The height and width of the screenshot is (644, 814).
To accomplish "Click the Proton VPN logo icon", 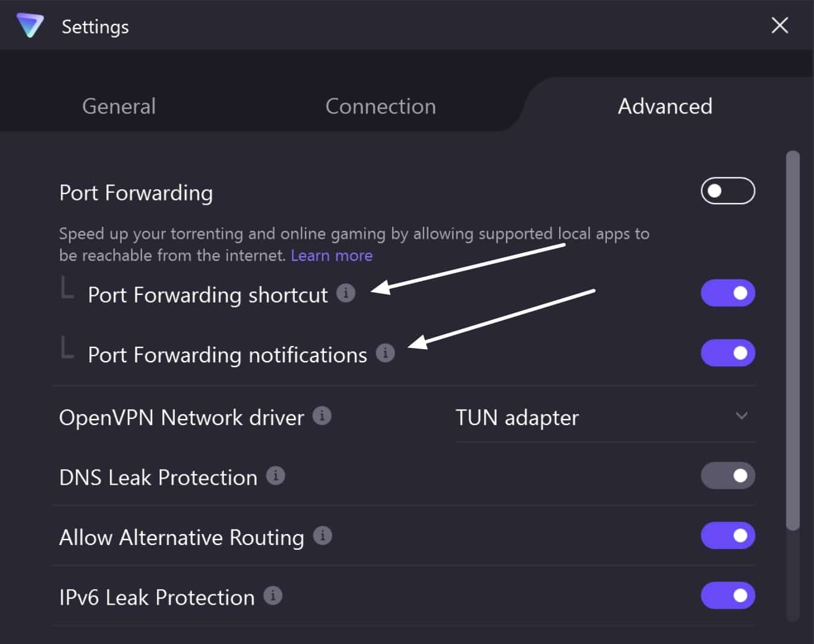I will [x=30, y=26].
